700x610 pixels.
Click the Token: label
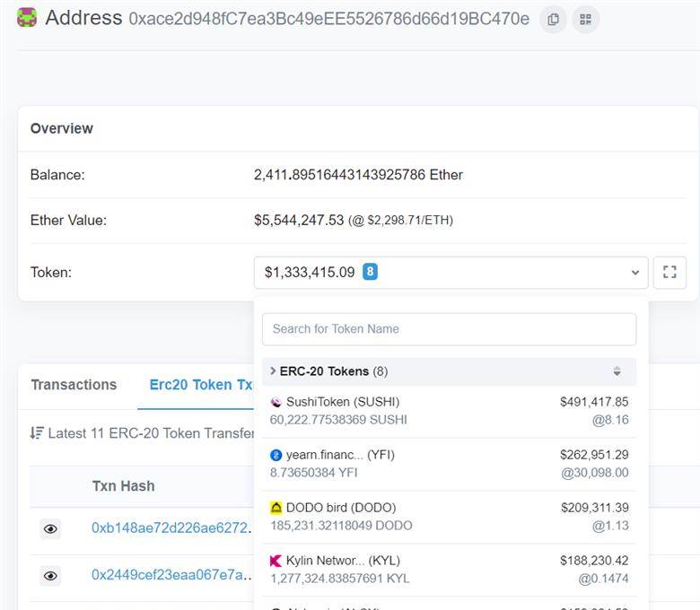point(51,272)
